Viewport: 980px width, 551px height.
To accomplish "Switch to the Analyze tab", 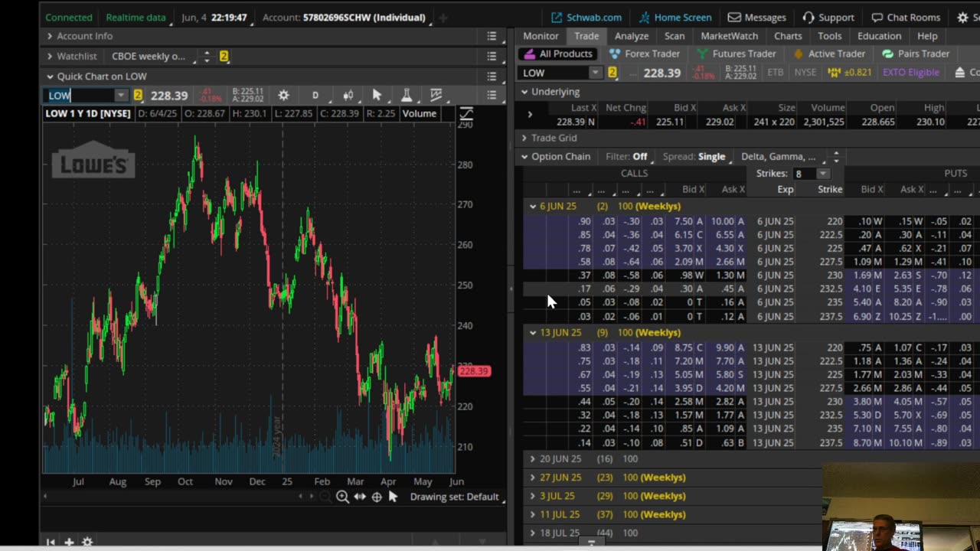I will click(632, 36).
